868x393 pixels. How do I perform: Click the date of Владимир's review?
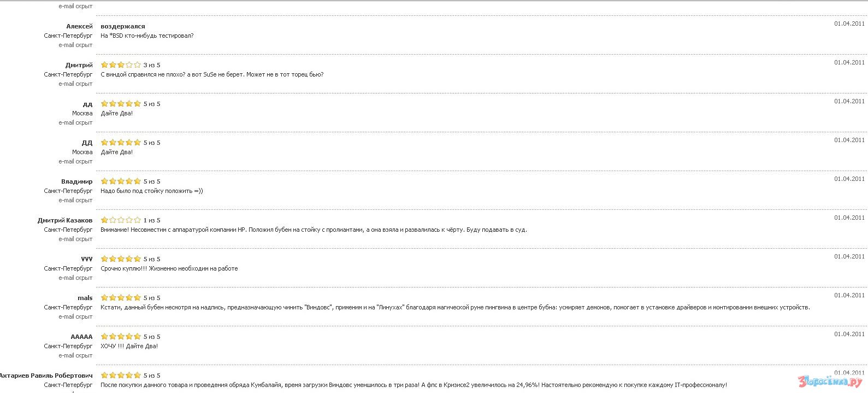[849, 179]
